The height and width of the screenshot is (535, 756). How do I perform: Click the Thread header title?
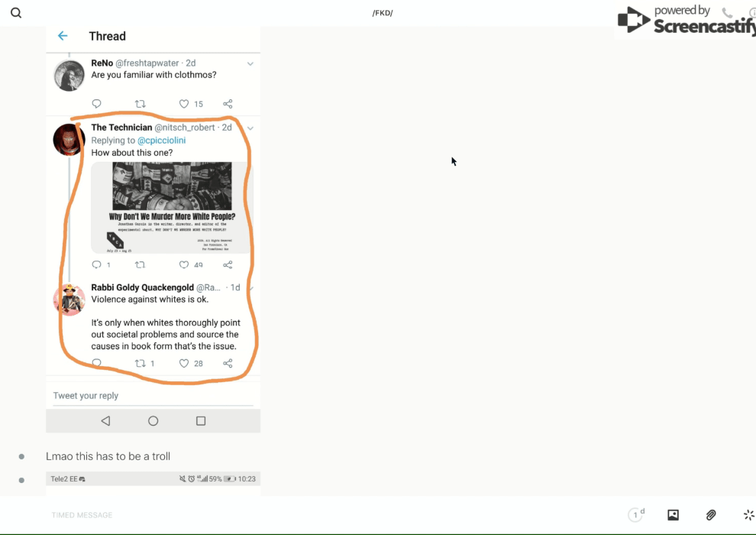click(x=107, y=36)
